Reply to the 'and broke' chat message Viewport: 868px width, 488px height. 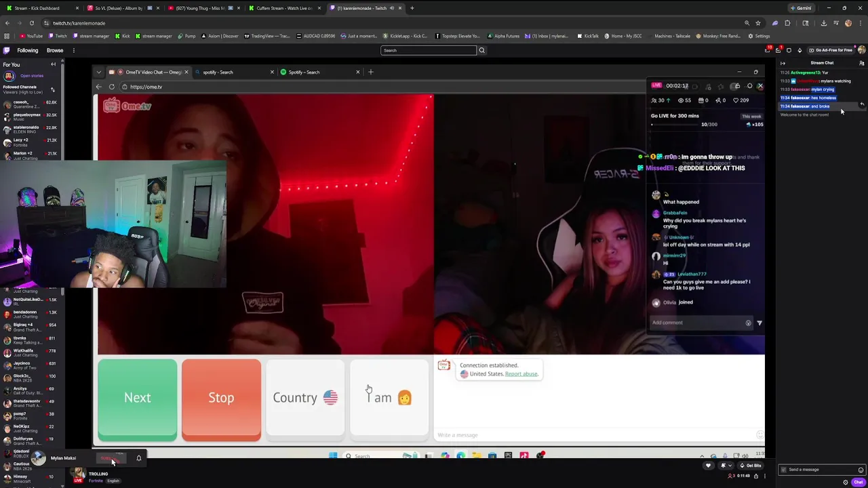tap(862, 105)
